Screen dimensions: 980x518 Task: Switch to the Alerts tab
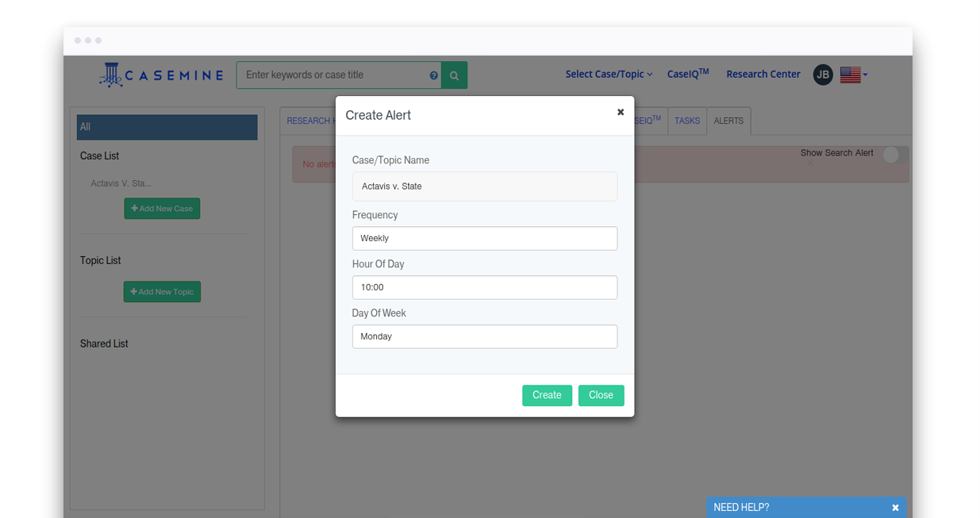tap(728, 121)
